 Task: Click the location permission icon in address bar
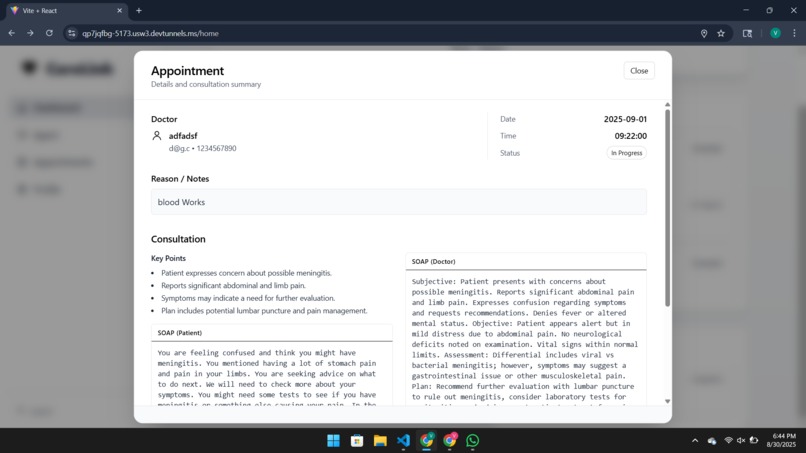pyautogui.click(x=704, y=33)
